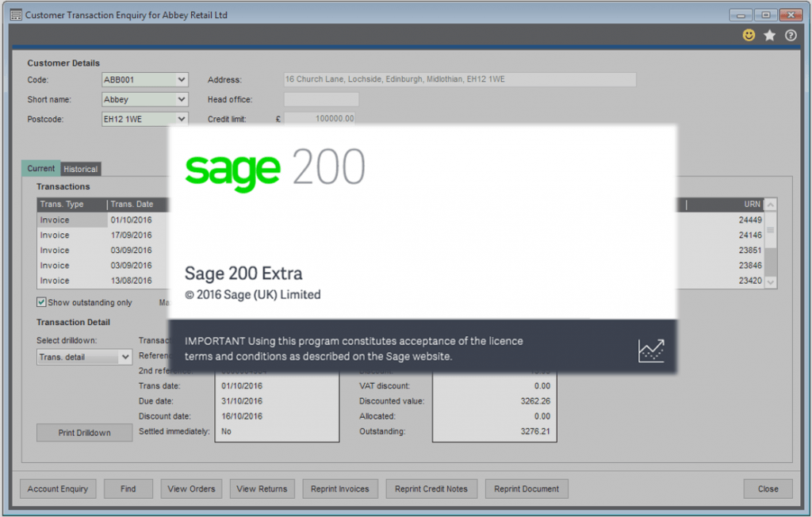This screenshot has height=517, width=812.
Task: Click the Account Enquiry button
Action: tap(58, 488)
